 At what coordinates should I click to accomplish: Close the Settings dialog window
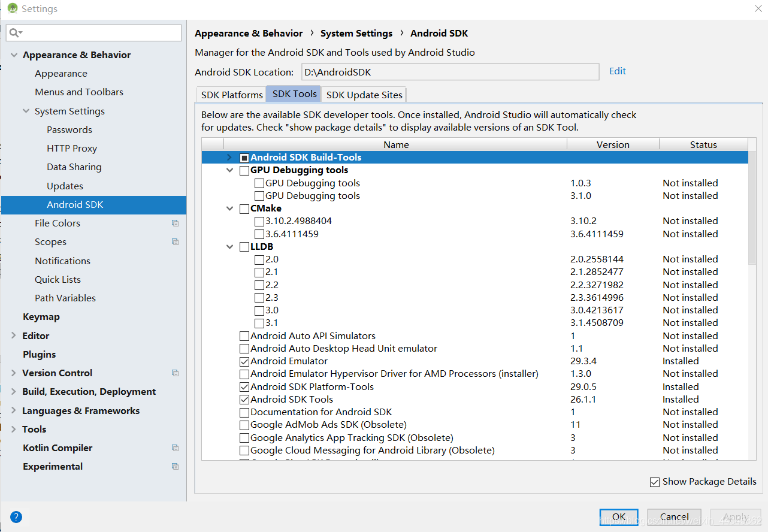[758, 8]
